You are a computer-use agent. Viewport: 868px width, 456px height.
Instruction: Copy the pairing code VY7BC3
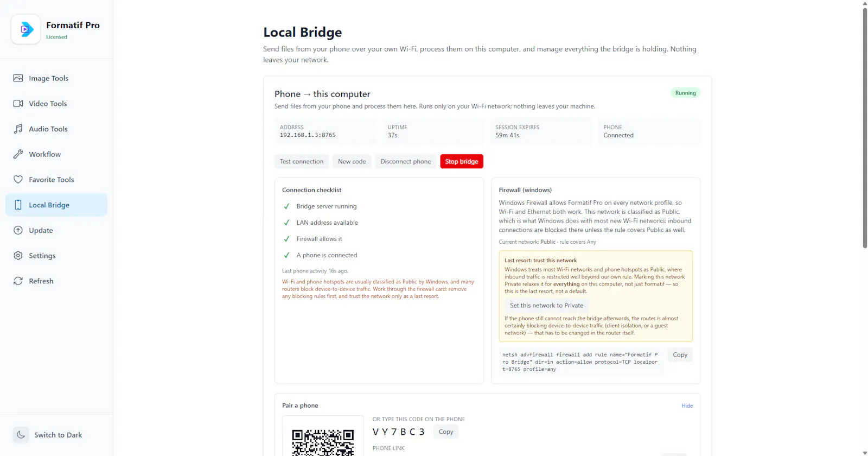(x=446, y=432)
